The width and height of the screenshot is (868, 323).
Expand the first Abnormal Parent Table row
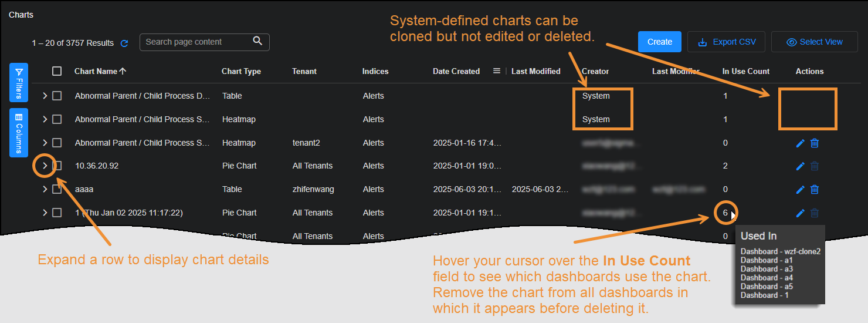[x=45, y=96]
